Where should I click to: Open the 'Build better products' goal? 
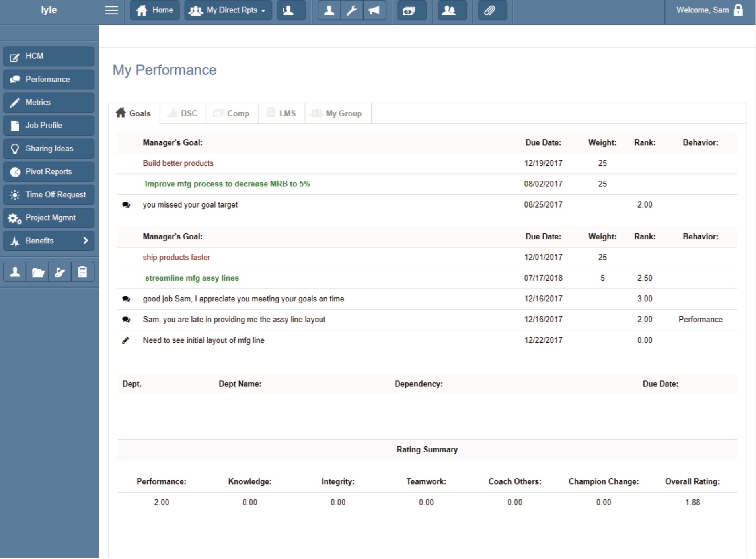(178, 163)
